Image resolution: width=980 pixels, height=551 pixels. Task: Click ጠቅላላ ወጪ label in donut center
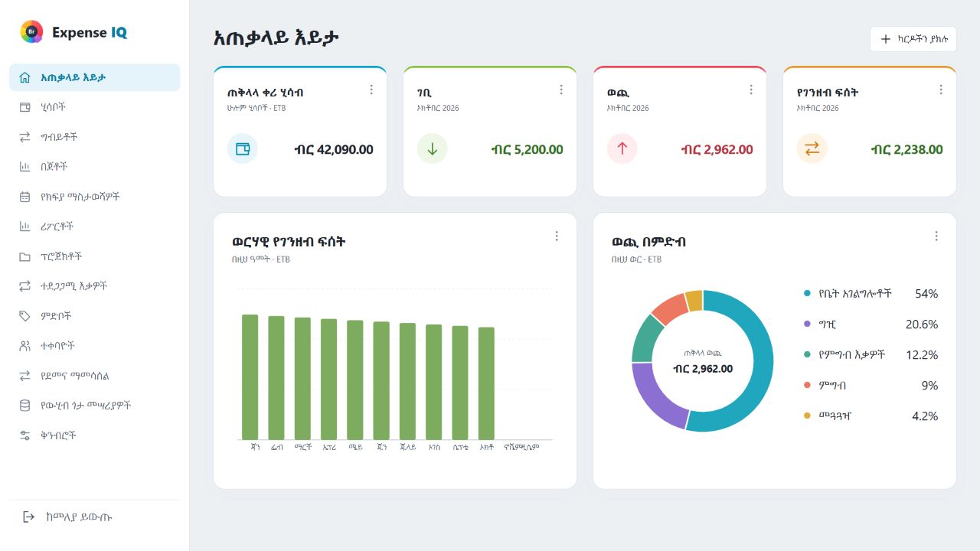(702, 354)
